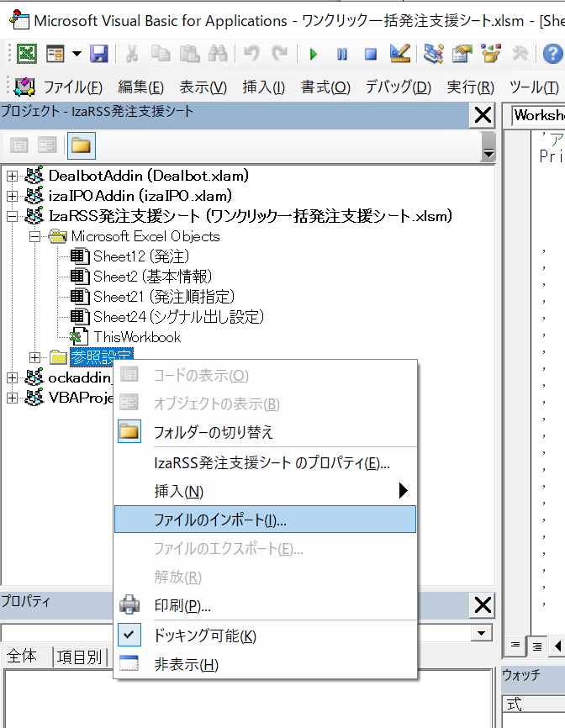Screen dimensions: 565x728
Task: Open the Worksheet object combo box in the code window
Action: 537,115
